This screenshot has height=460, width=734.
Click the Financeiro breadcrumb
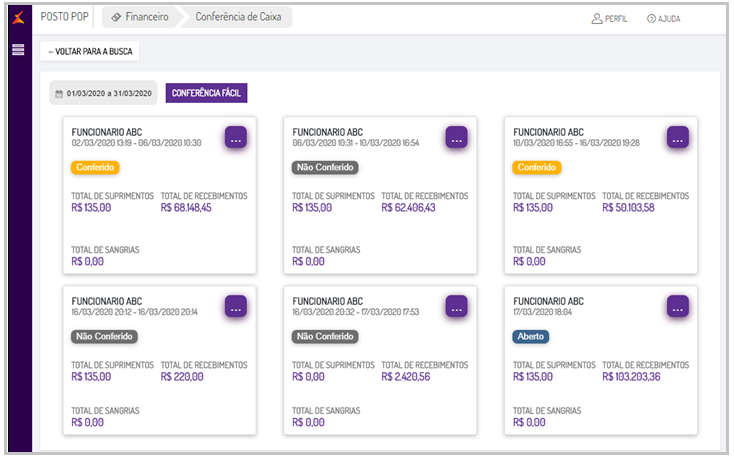click(140, 17)
